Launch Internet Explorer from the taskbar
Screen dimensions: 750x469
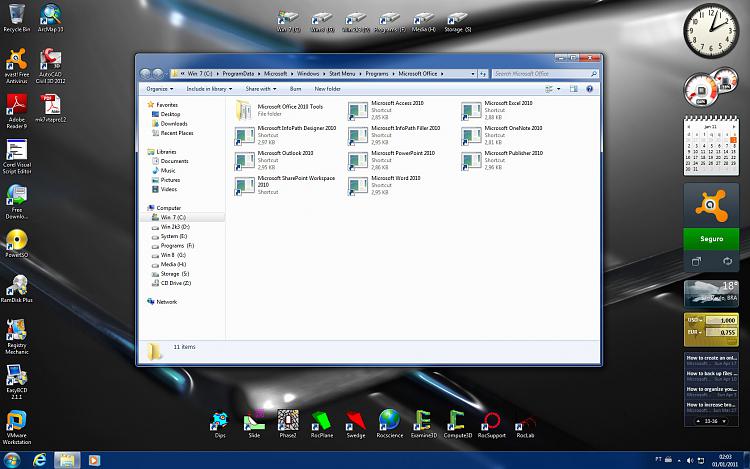tap(39, 460)
